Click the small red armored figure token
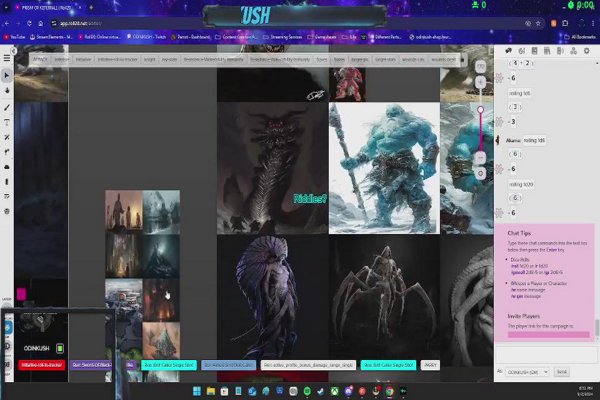Image resolution: width=600 pixels, height=400 pixels. click(x=347, y=84)
